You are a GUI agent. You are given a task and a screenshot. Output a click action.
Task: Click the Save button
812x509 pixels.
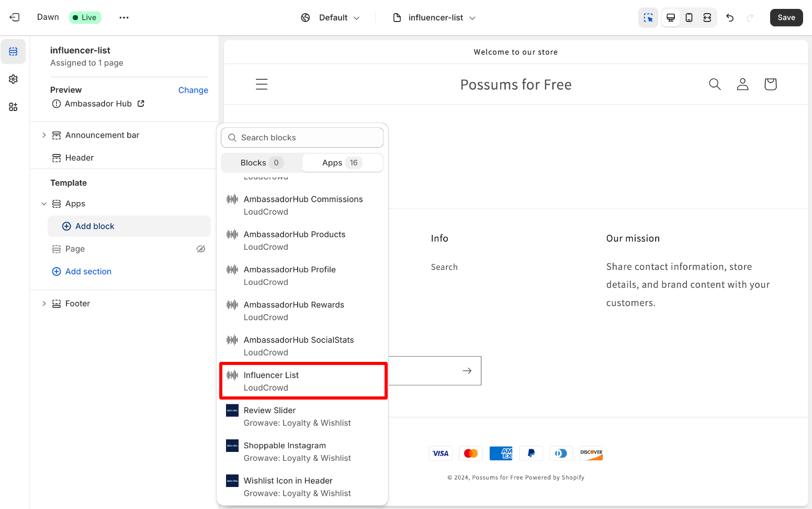[x=786, y=18]
